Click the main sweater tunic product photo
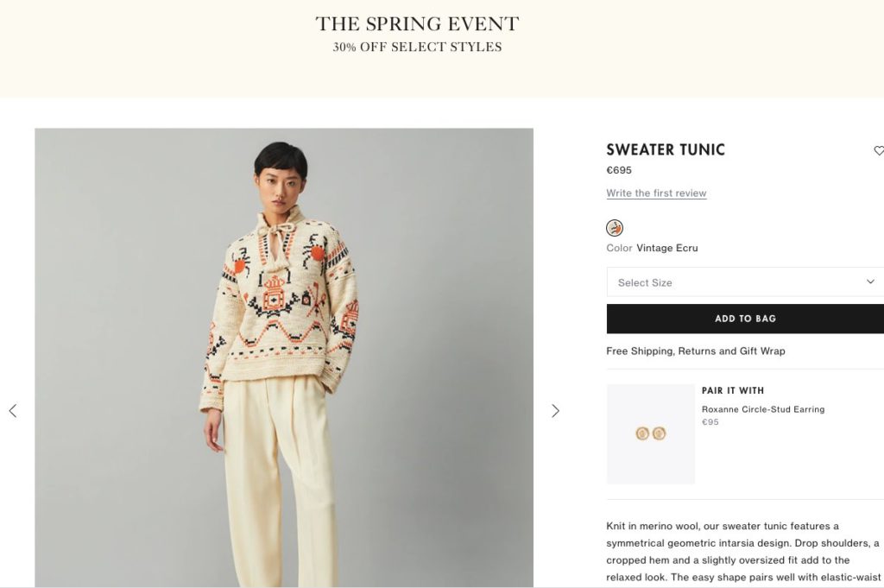This screenshot has width=884, height=588. coord(284,357)
